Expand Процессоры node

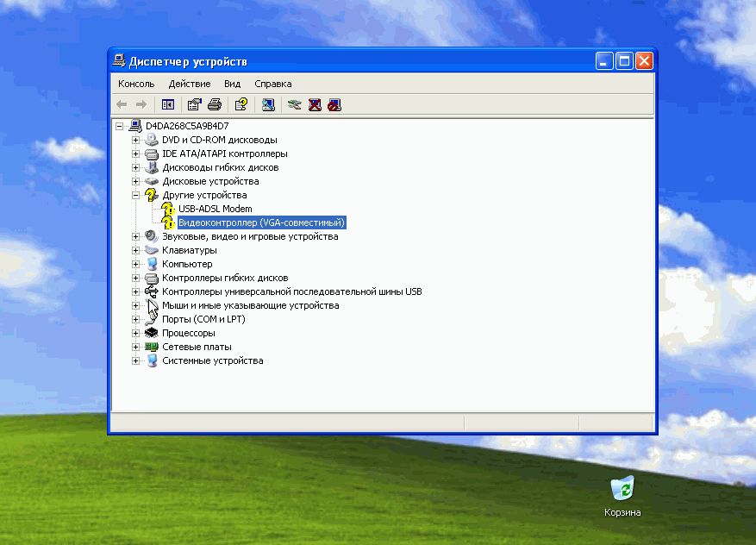[135, 333]
